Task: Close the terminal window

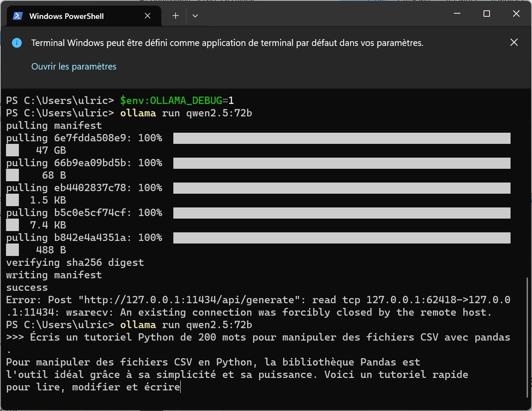Action: point(516,14)
